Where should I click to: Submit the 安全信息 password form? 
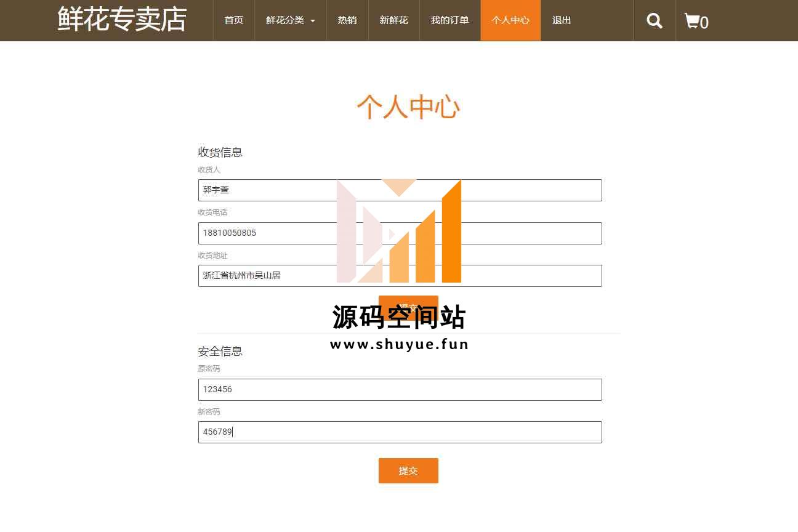(x=408, y=471)
